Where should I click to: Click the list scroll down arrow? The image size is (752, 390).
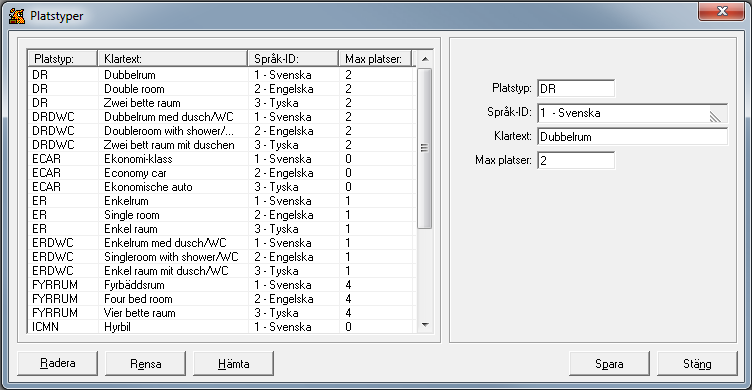[424, 325]
